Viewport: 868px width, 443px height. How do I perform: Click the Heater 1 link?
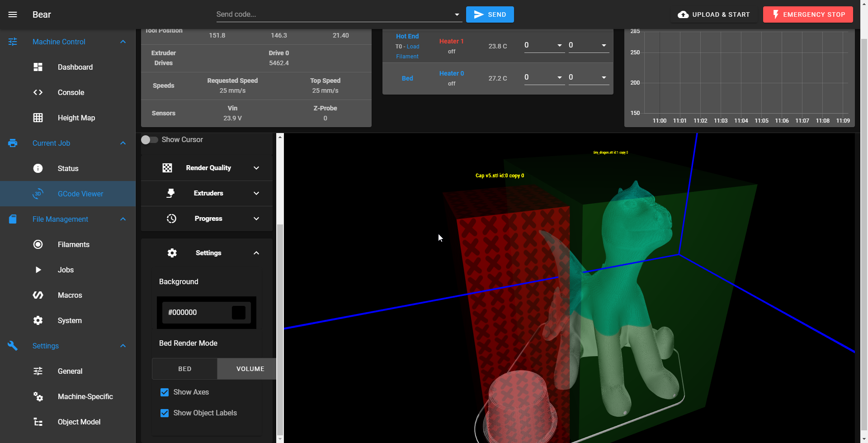coord(451,41)
